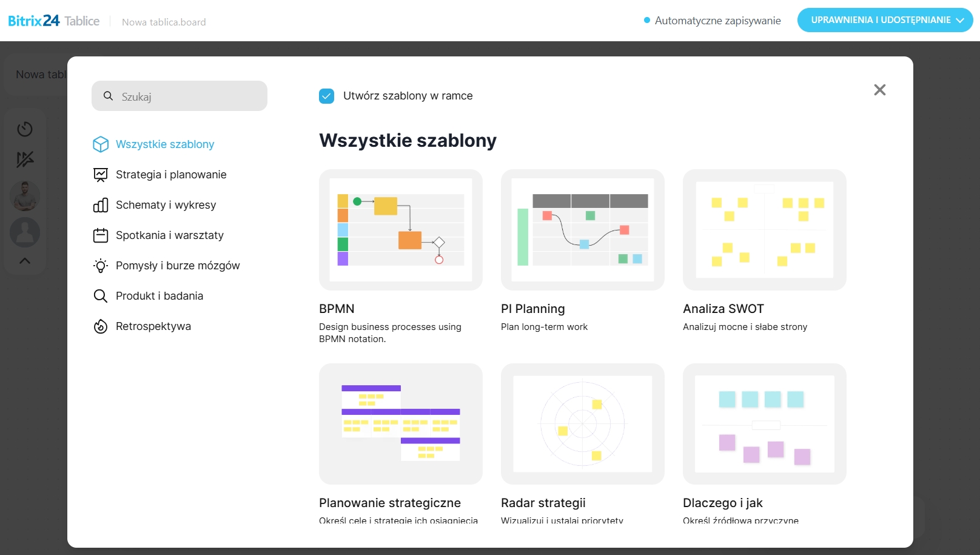Pick the Analiza SWOT template thumbnail
The width and height of the screenshot is (980, 555).
764,230
